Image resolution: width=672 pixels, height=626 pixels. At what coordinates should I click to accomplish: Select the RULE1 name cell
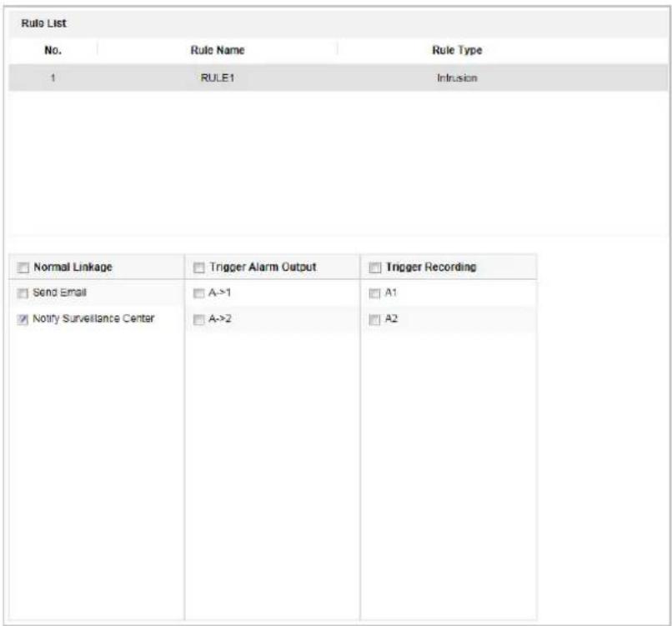pyautogui.click(x=218, y=78)
